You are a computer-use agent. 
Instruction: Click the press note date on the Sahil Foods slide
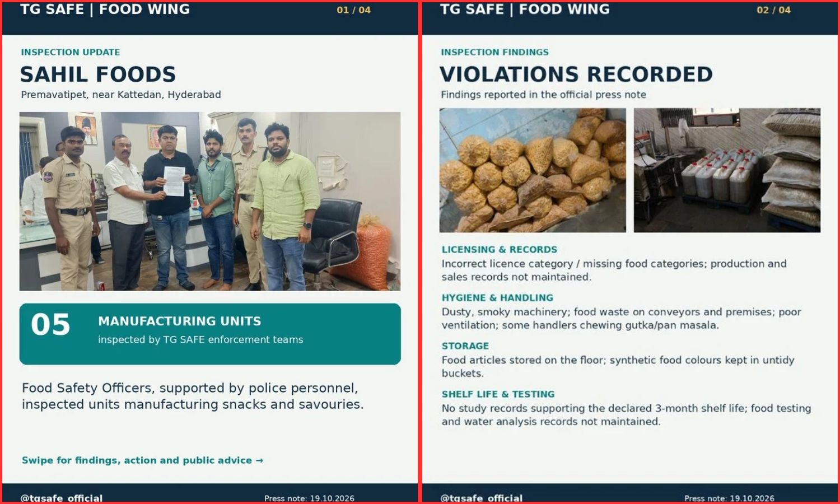coord(309,498)
